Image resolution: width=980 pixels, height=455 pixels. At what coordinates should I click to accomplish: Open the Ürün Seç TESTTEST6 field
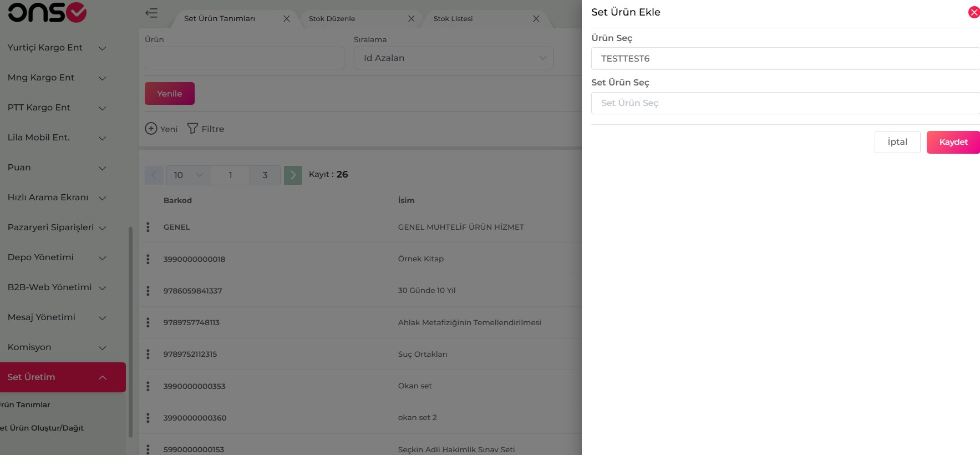click(x=785, y=58)
